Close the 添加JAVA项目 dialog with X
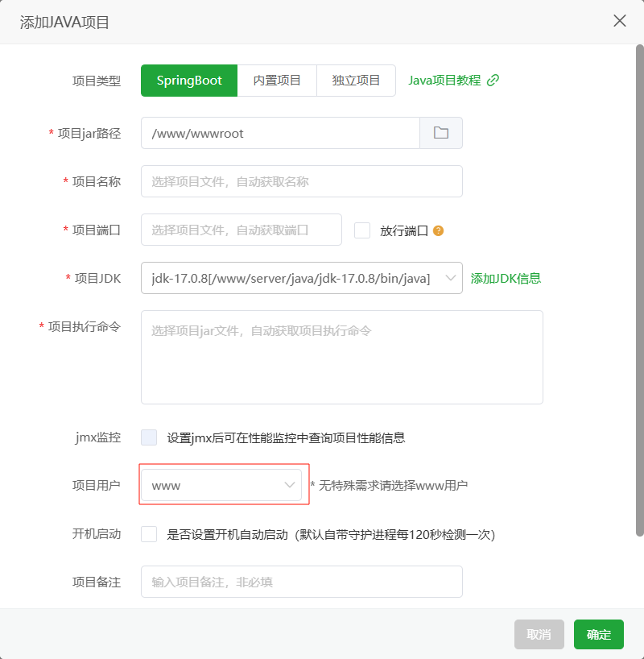This screenshot has width=644, height=659. tap(620, 21)
